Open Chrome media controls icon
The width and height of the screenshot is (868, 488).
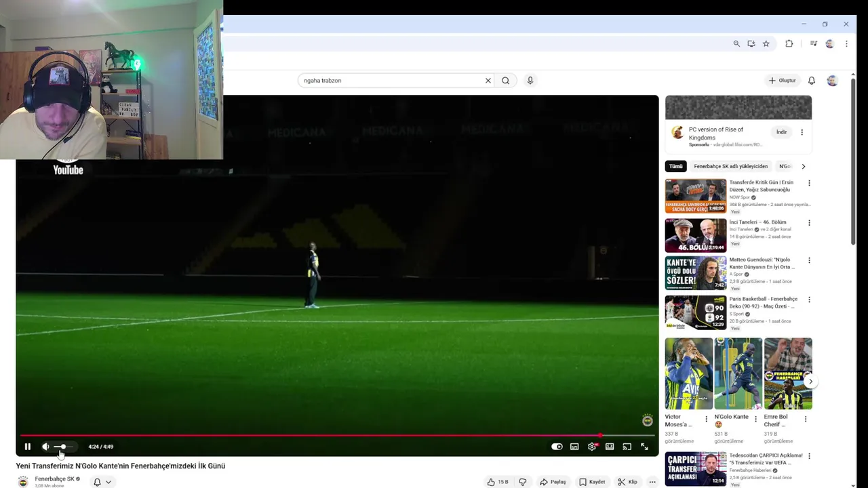click(x=813, y=43)
